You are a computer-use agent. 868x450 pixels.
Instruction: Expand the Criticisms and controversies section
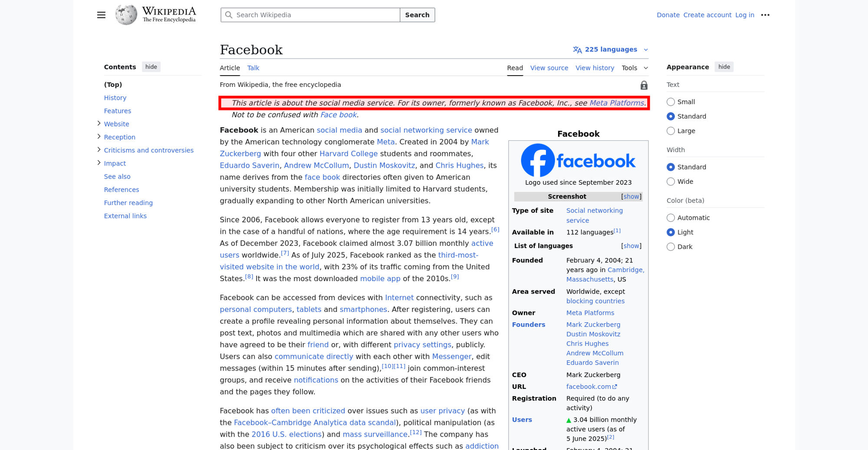tap(99, 150)
